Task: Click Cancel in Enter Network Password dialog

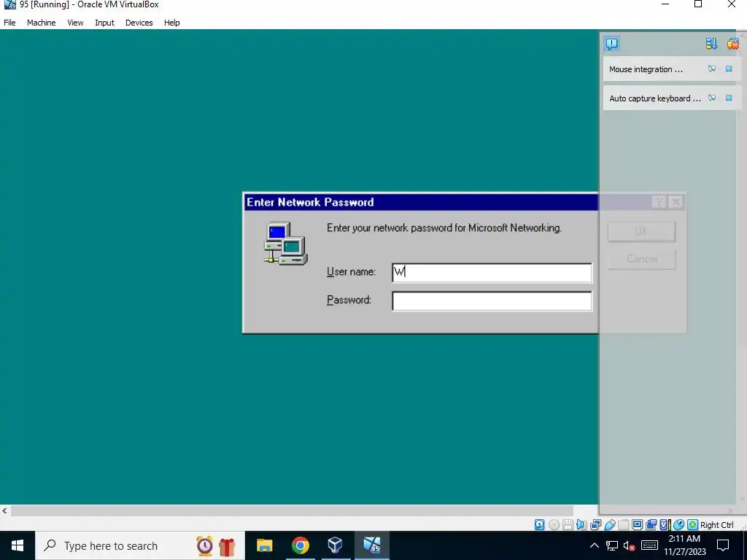Action: 641,259
